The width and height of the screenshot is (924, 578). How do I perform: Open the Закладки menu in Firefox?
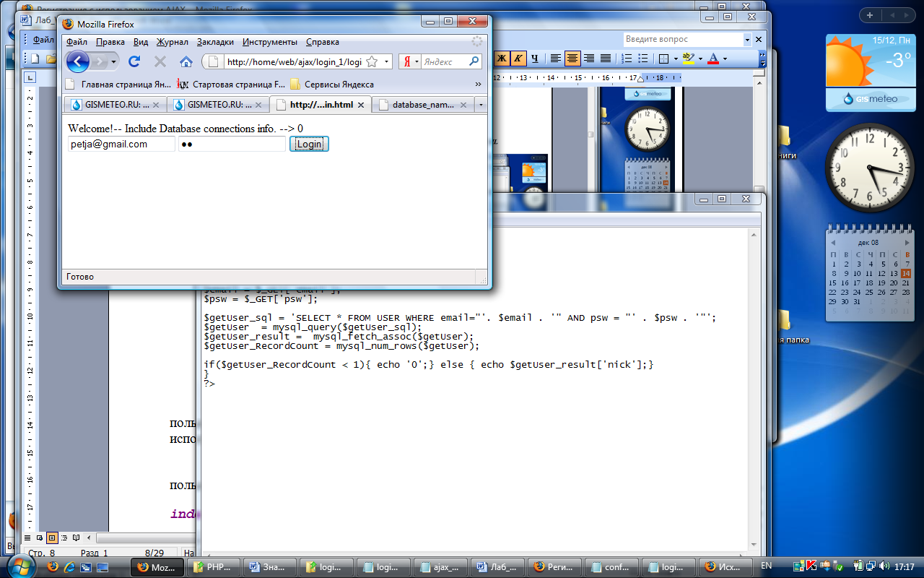[215, 42]
